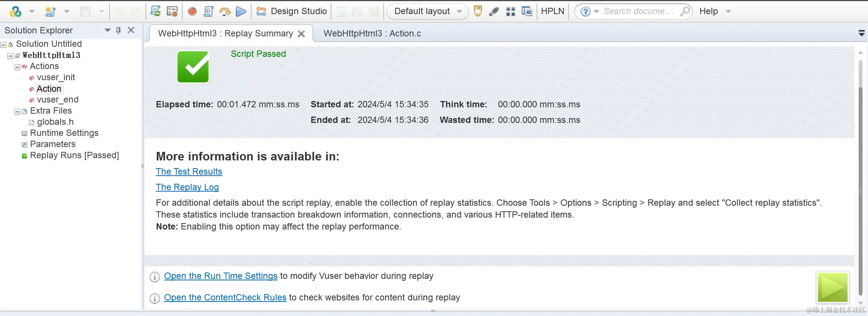The image size is (868, 316).
Task: Open The Replay Log link
Action: click(187, 187)
